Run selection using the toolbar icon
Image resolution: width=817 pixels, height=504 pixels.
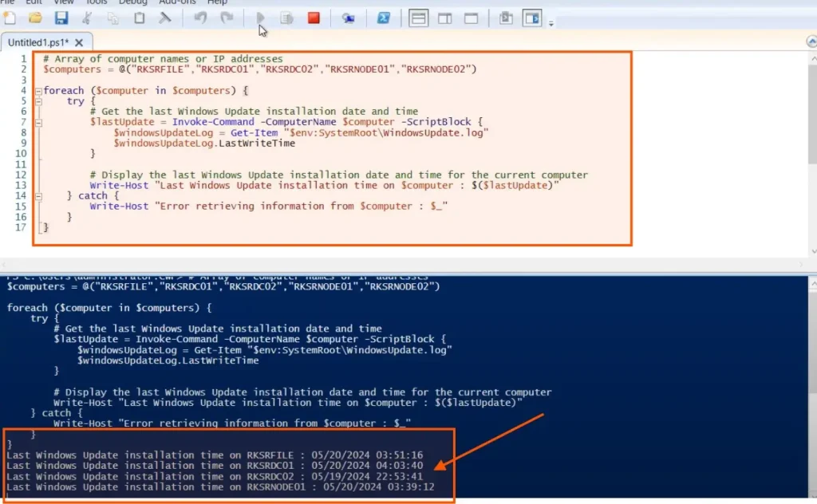[x=286, y=18]
